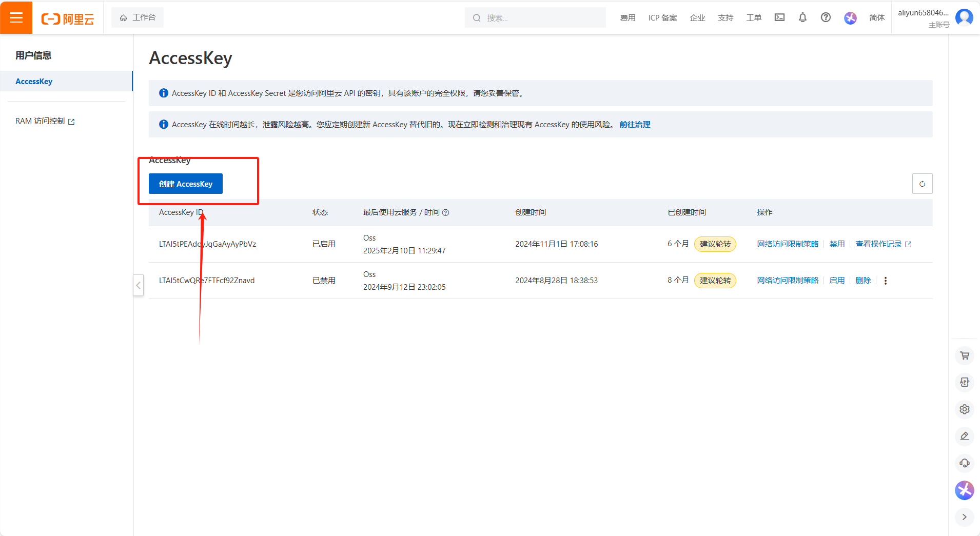This screenshot has width=980, height=536.
Task: Open AI assistant in right toolbar
Action: (x=965, y=490)
